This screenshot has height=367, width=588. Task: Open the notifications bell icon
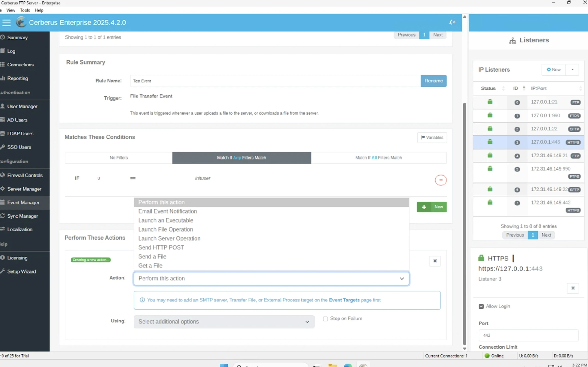[452, 22]
